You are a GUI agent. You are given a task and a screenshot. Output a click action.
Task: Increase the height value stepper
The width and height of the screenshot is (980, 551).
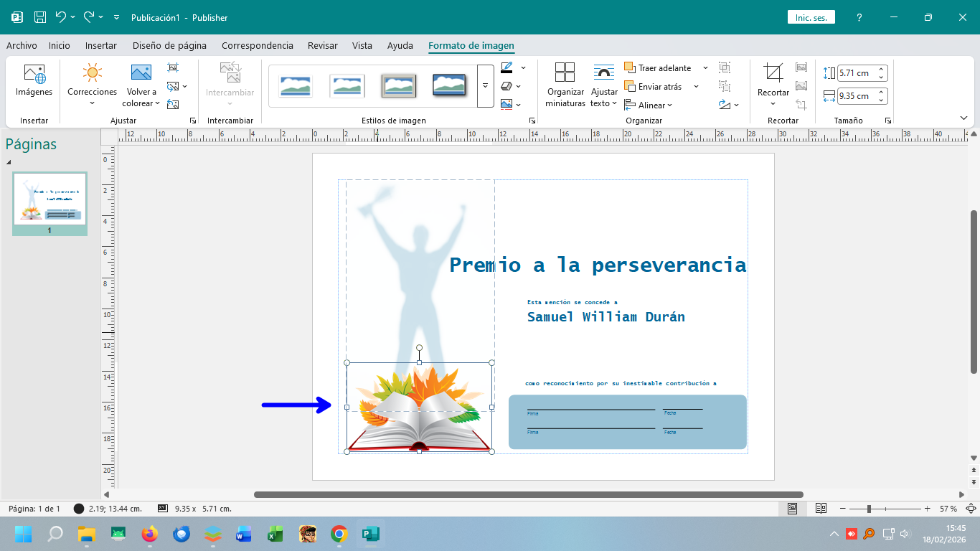click(x=881, y=68)
